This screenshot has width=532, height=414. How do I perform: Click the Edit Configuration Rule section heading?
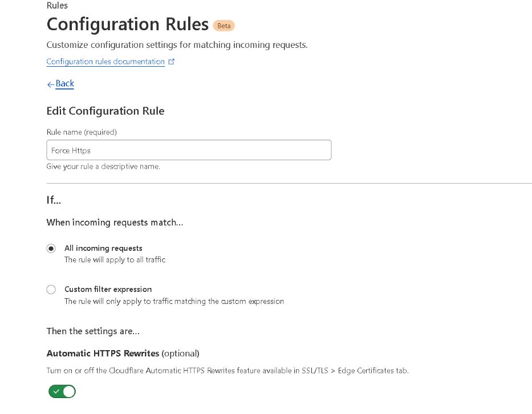pos(105,111)
